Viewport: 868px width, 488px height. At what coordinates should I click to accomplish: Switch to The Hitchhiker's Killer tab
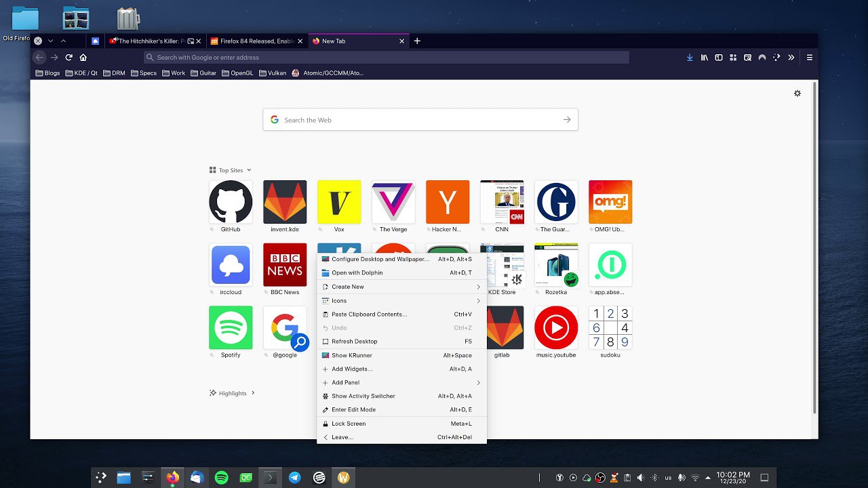156,41
